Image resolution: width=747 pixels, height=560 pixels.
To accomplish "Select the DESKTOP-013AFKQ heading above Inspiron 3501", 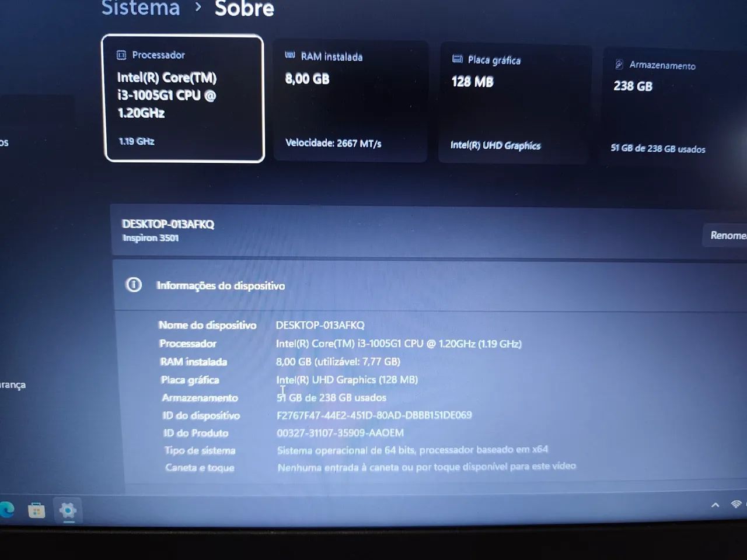I will pyautogui.click(x=168, y=224).
